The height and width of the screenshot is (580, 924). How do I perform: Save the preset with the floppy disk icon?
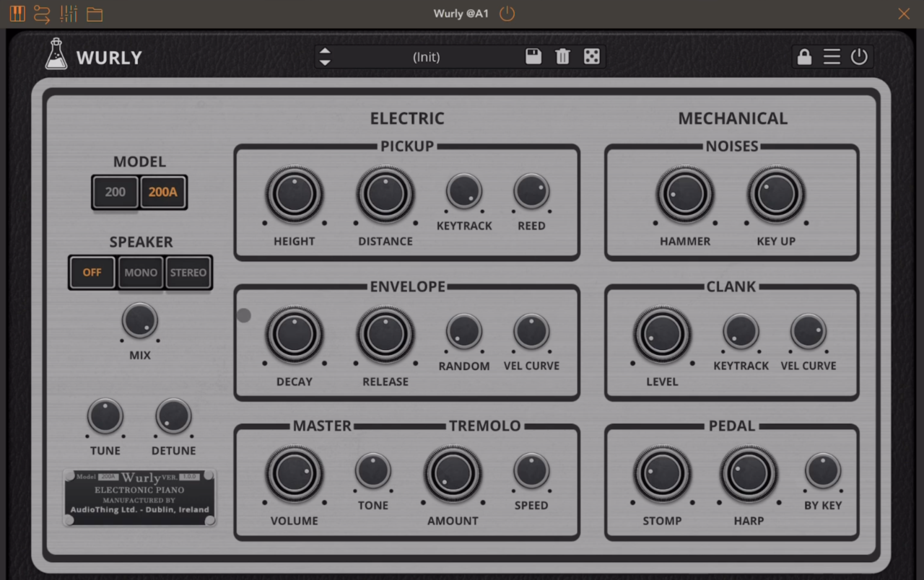533,57
